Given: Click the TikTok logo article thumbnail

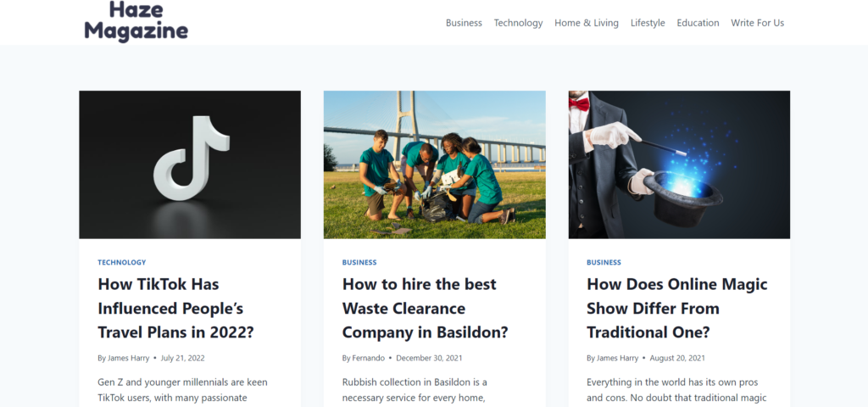Looking at the screenshot, I should (x=190, y=164).
